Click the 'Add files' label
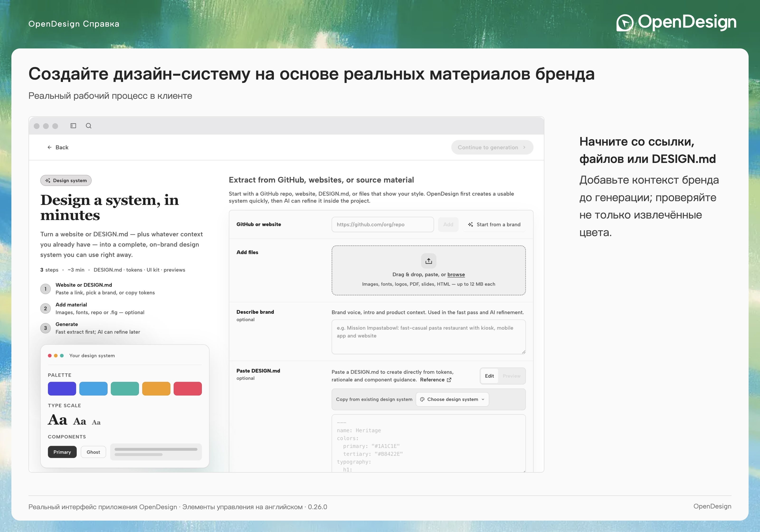The height and width of the screenshot is (532, 760). coord(247,252)
